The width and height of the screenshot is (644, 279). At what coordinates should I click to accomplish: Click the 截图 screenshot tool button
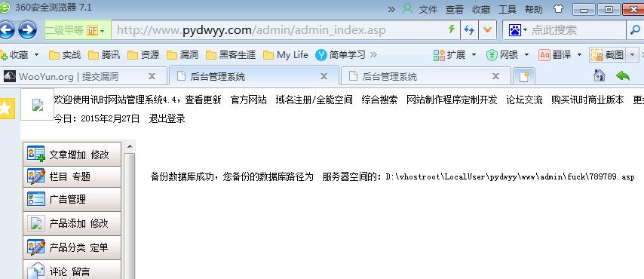click(x=609, y=54)
